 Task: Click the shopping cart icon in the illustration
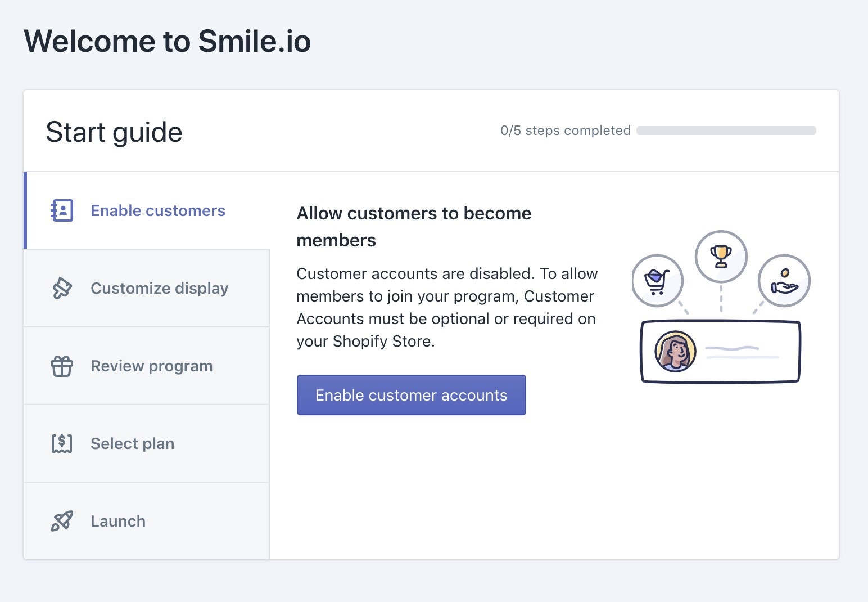click(x=657, y=280)
